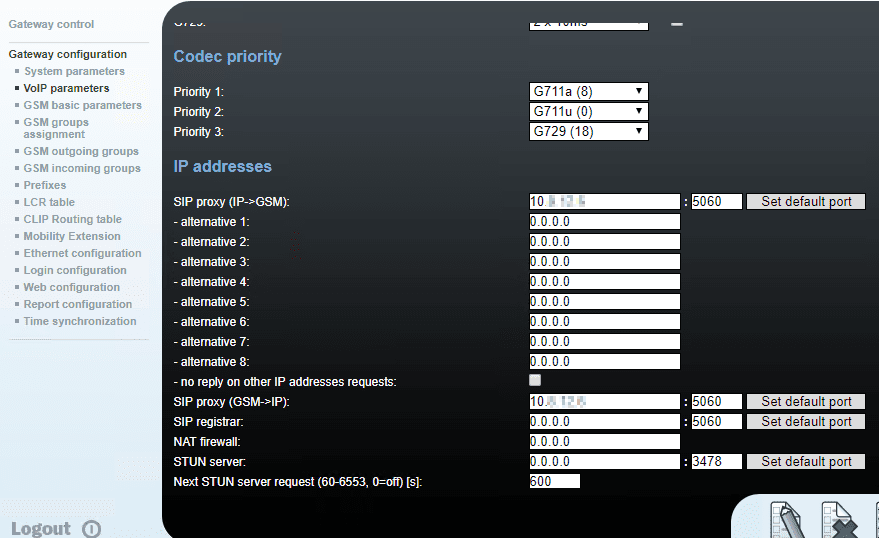This screenshot has height=538, width=879.
Task: Open GSM groups assignment page
Action: 56,128
